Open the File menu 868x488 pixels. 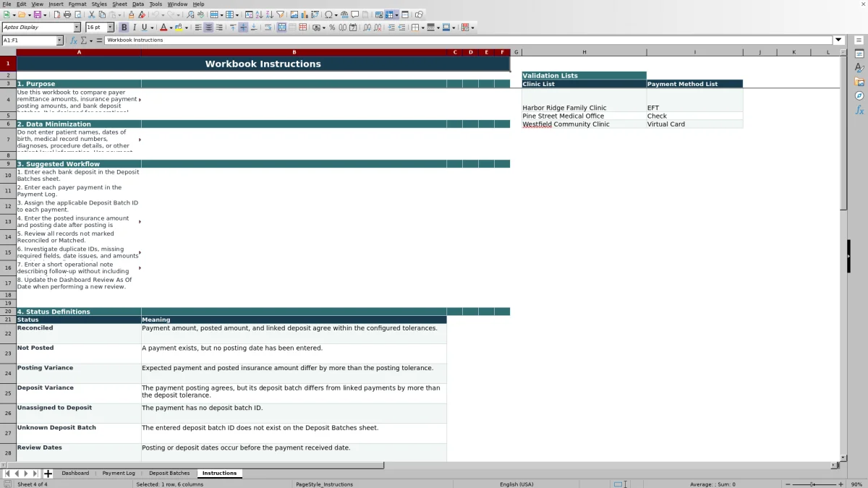click(x=7, y=4)
